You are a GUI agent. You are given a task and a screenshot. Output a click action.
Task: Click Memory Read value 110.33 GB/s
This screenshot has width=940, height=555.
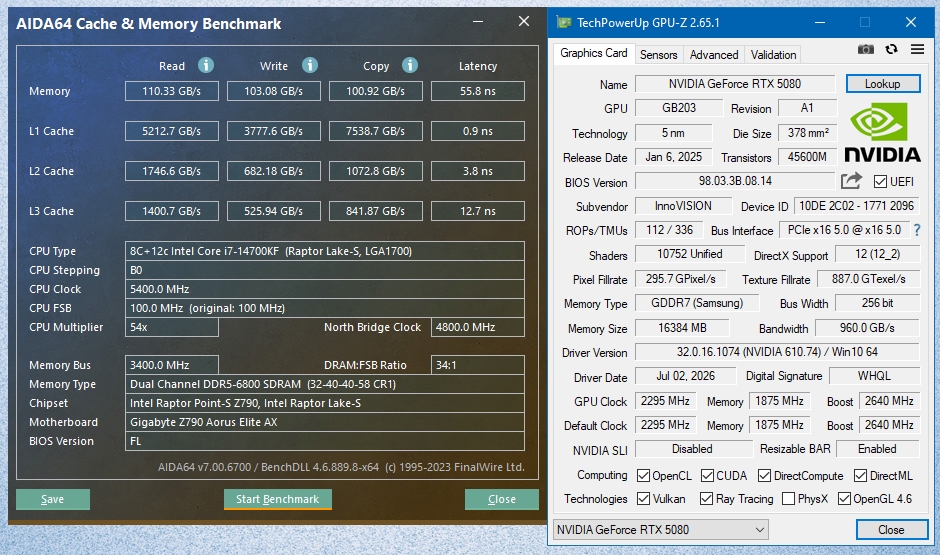point(171,91)
